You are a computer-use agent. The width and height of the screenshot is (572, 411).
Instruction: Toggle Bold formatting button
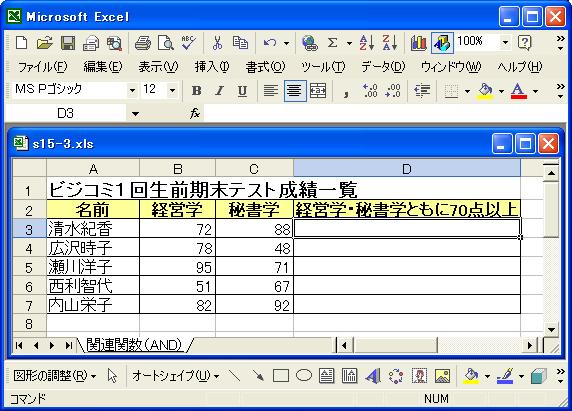click(196, 91)
